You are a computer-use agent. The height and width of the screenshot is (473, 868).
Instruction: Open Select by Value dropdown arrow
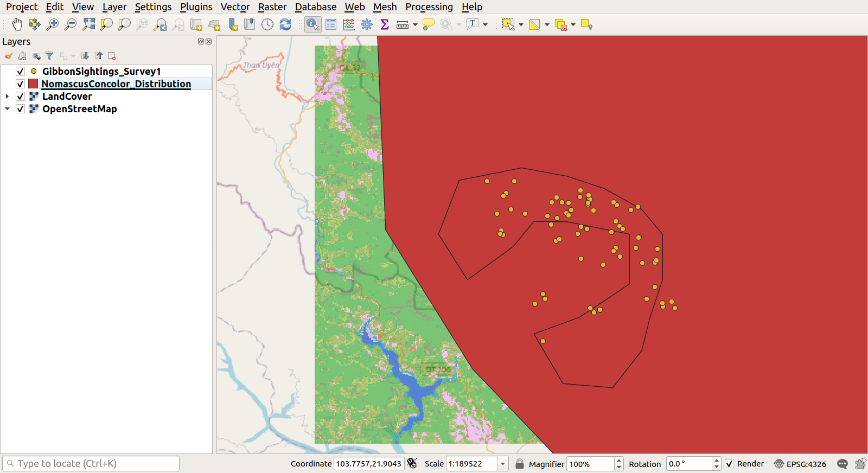point(547,24)
